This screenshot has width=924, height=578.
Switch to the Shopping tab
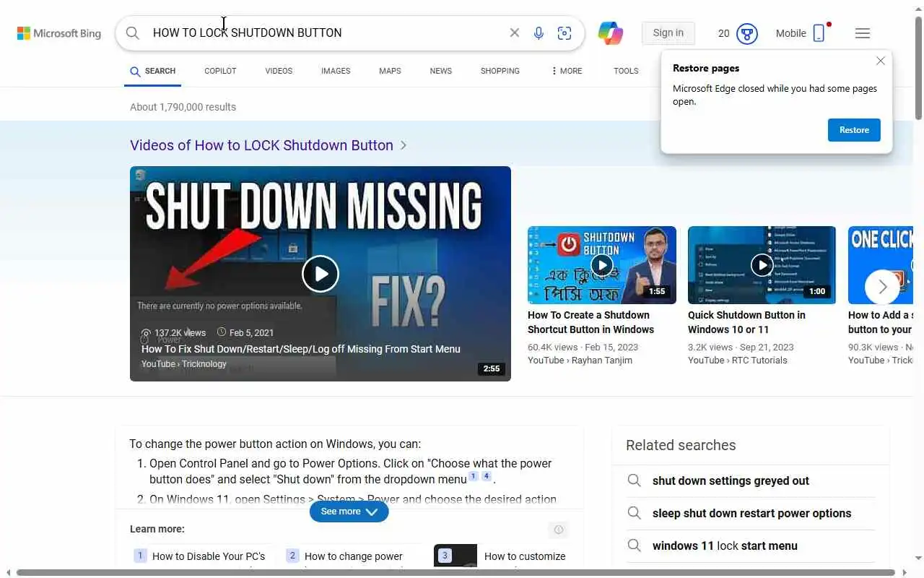500,71
